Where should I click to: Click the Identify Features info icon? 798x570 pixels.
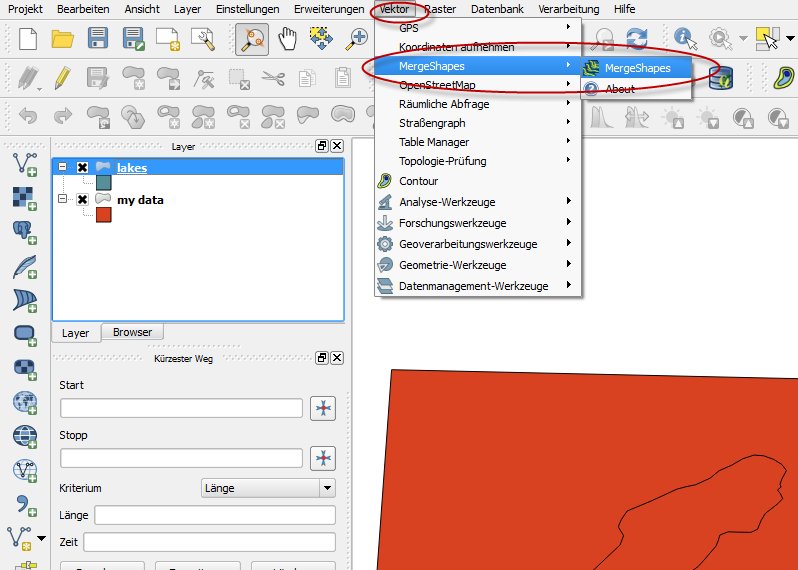[685, 39]
